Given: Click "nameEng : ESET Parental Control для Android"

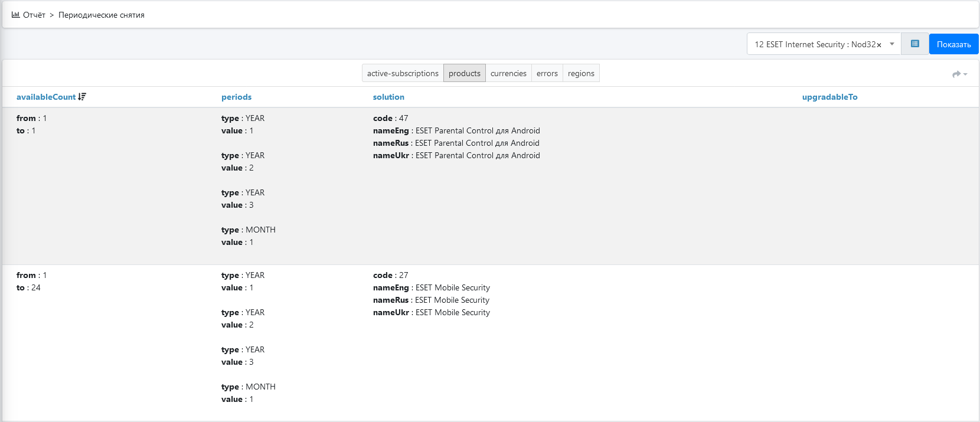Looking at the screenshot, I should click(x=456, y=130).
